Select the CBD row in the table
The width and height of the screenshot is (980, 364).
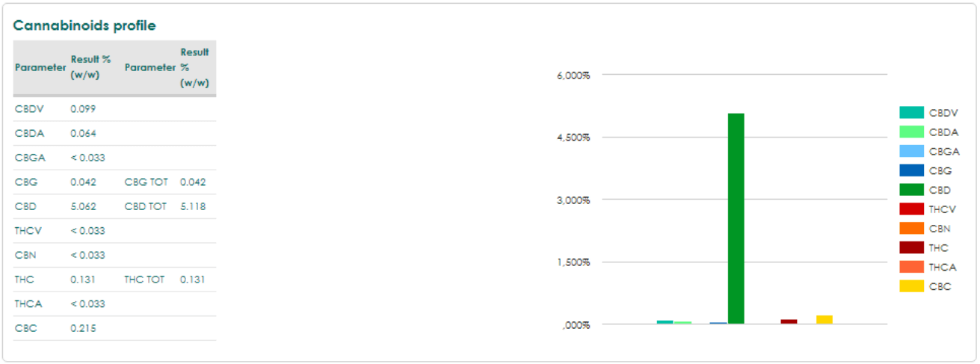point(114,206)
